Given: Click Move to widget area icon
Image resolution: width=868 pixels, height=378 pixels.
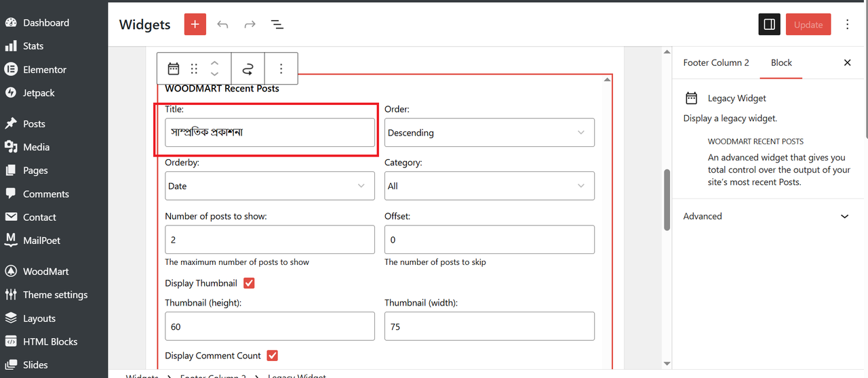Looking at the screenshot, I should pos(248,68).
